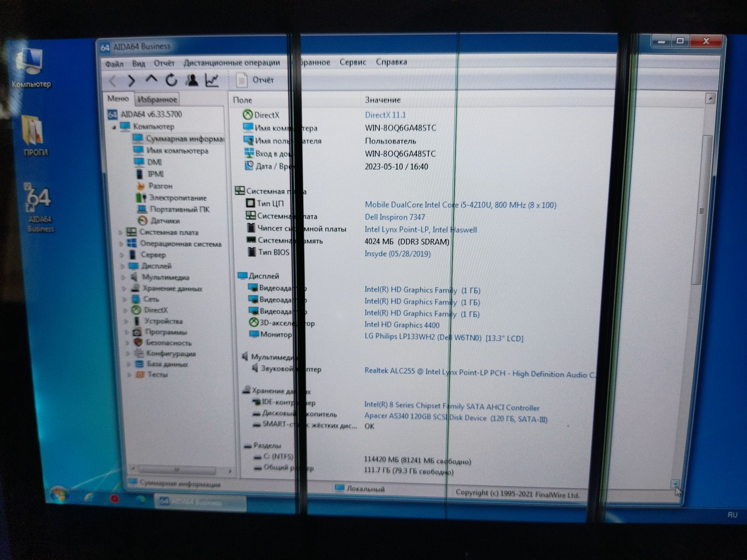Click the Поле column header
Viewport: 747px width, 560px height.
coord(243,100)
